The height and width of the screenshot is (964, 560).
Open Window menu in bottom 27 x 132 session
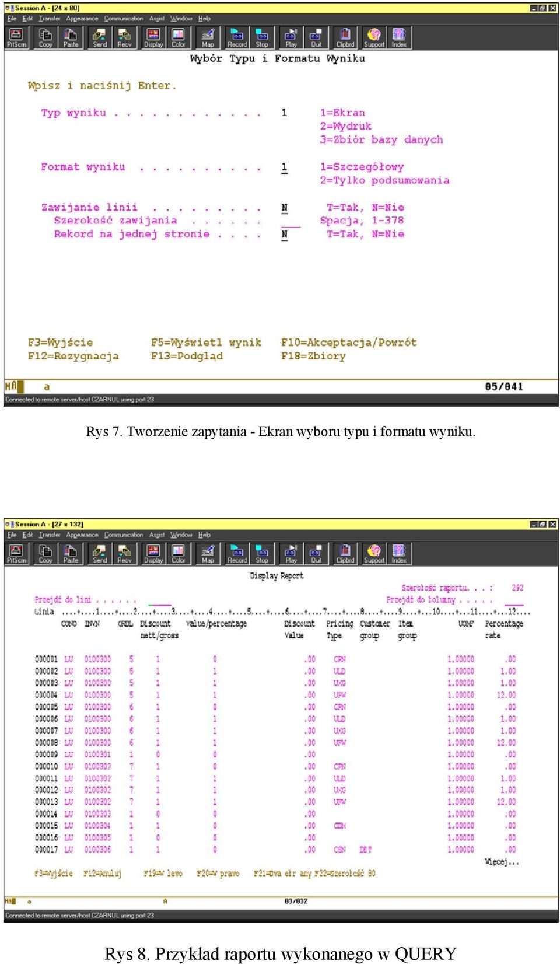181,535
